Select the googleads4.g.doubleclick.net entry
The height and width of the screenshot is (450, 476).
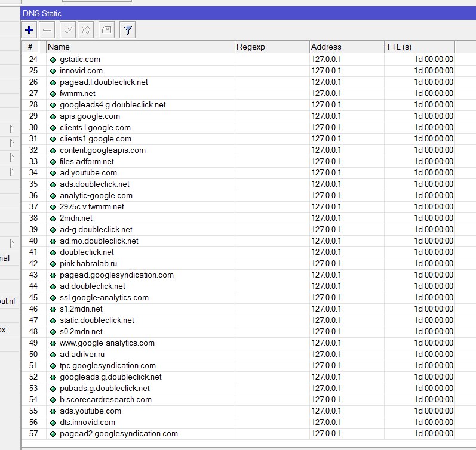click(x=113, y=104)
